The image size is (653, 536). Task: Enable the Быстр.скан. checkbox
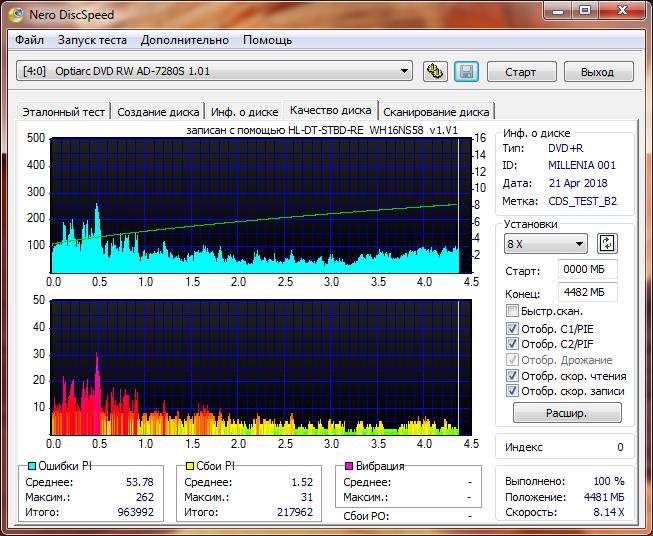point(513,312)
